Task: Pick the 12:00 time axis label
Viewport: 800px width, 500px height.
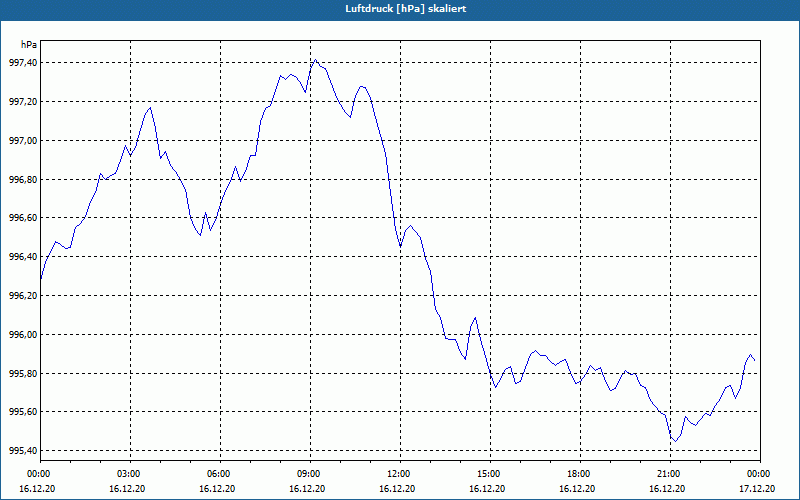Action: [x=400, y=474]
